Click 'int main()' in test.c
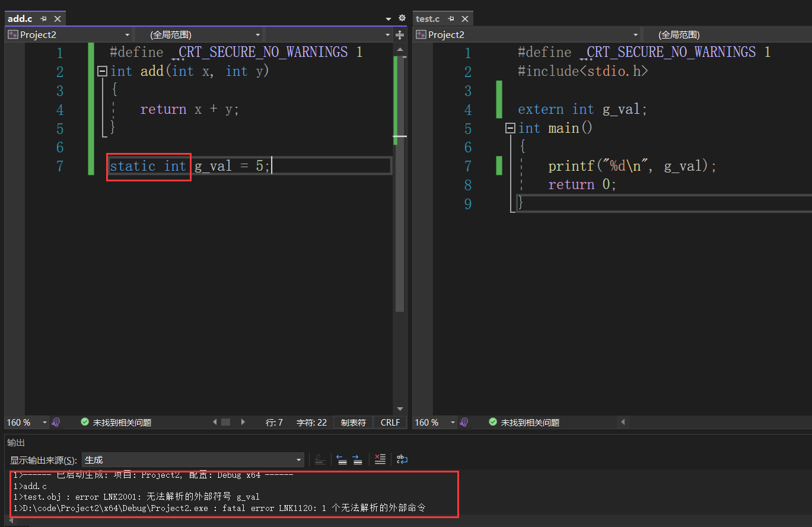812x527 pixels. tap(555, 128)
